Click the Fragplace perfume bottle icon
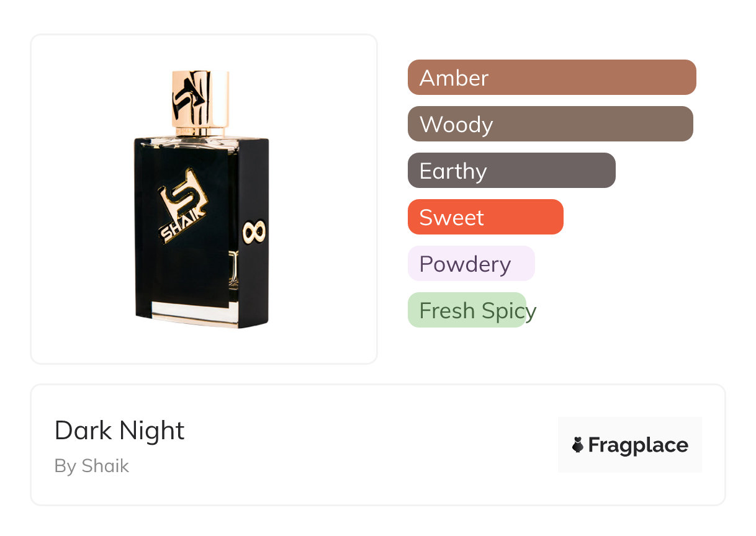Screen dimensions: 756x536 click(x=578, y=445)
